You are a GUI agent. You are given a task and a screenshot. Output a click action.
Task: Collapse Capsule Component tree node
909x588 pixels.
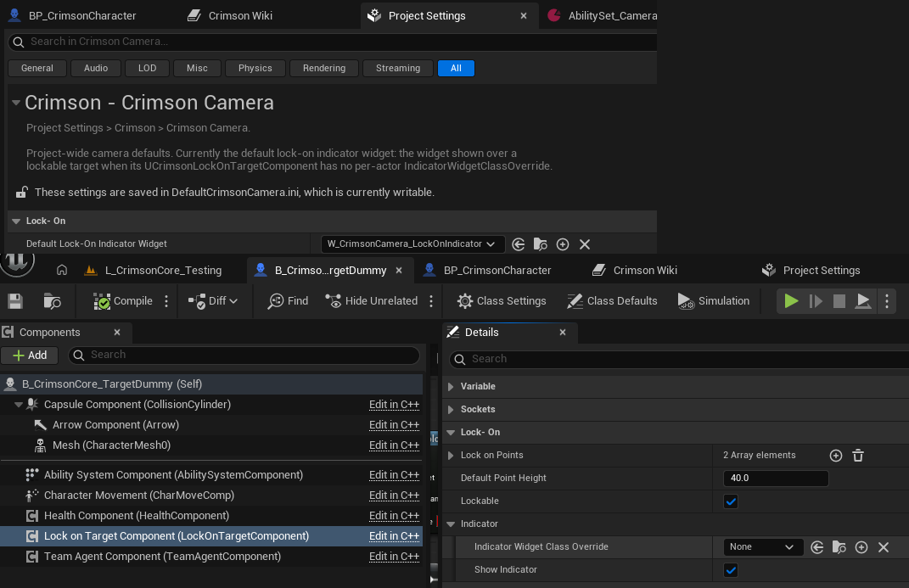[x=18, y=405]
